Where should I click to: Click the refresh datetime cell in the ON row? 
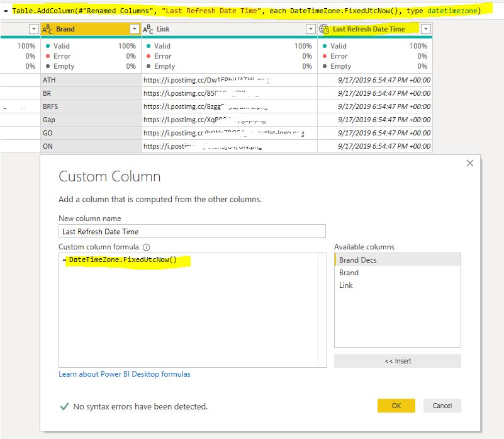tap(375, 146)
